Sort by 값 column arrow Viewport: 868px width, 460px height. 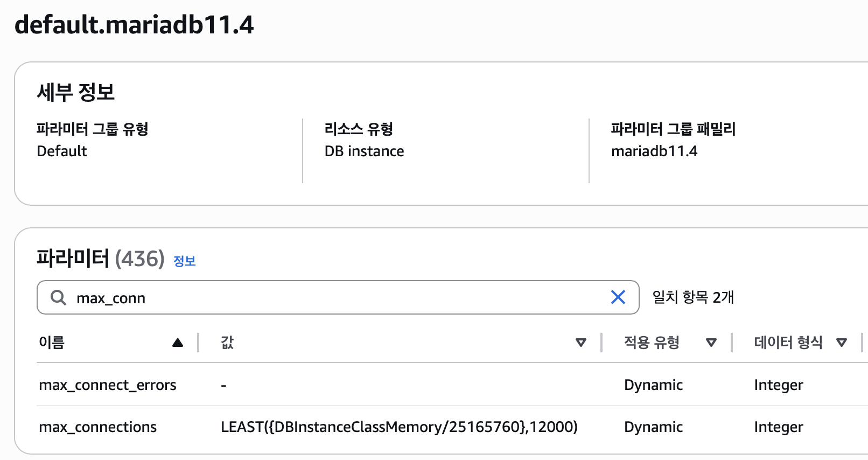[x=581, y=343]
